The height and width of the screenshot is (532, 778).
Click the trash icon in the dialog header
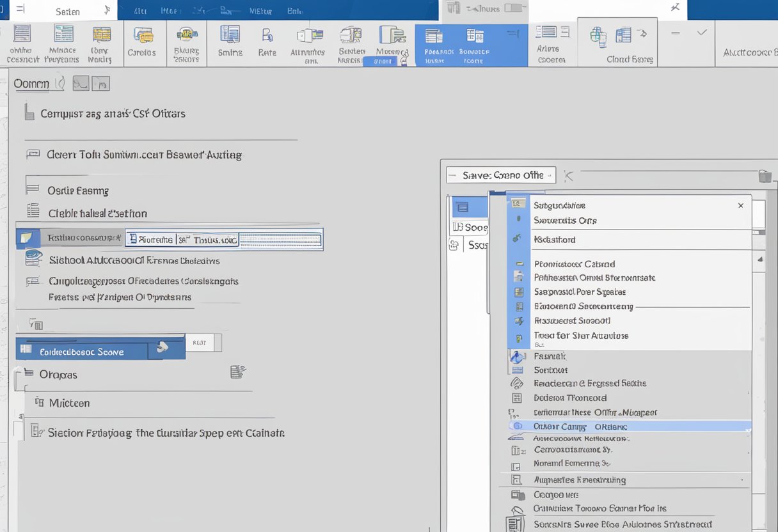pyautogui.click(x=765, y=178)
